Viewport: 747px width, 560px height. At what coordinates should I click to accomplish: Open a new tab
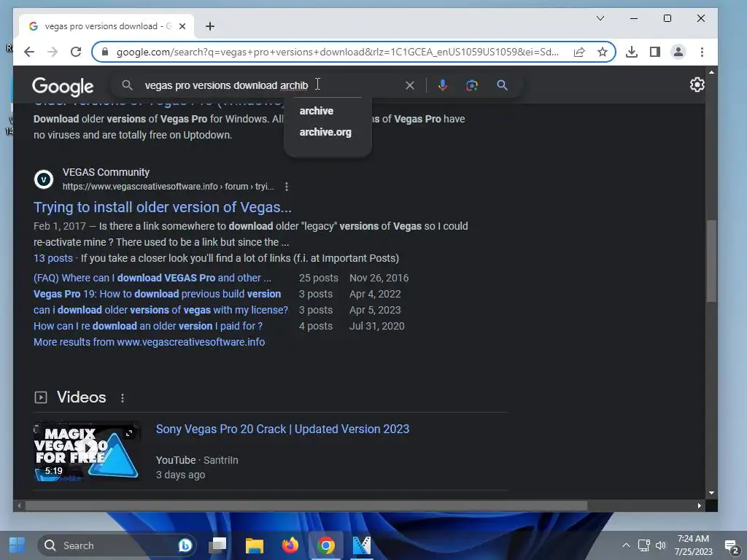pos(210,26)
